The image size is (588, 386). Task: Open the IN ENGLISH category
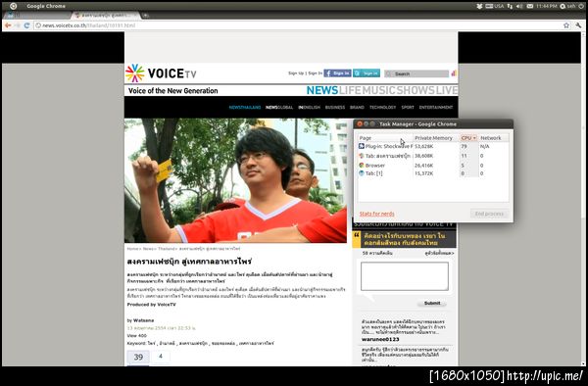(309, 107)
